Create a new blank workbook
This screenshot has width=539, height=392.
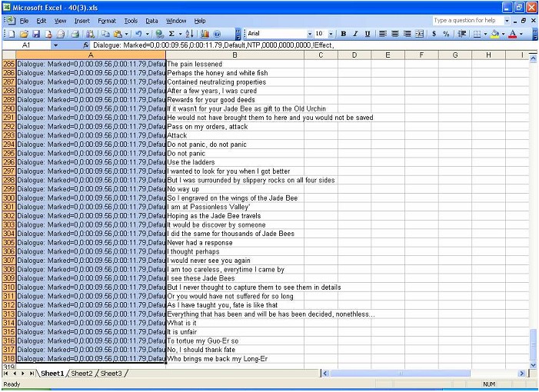pos(12,34)
